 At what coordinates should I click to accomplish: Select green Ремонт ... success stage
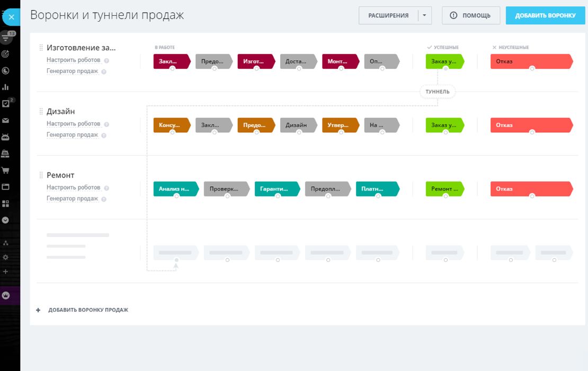tap(445, 189)
